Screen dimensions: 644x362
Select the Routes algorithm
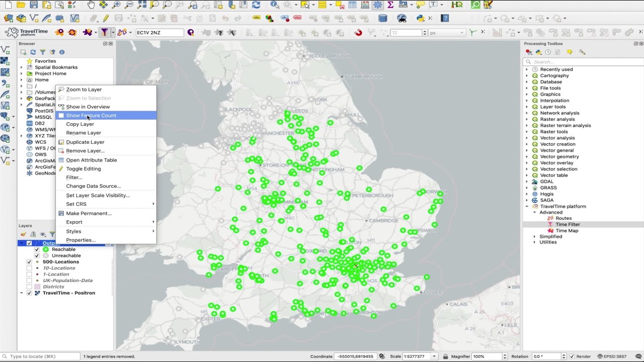[563, 218]
